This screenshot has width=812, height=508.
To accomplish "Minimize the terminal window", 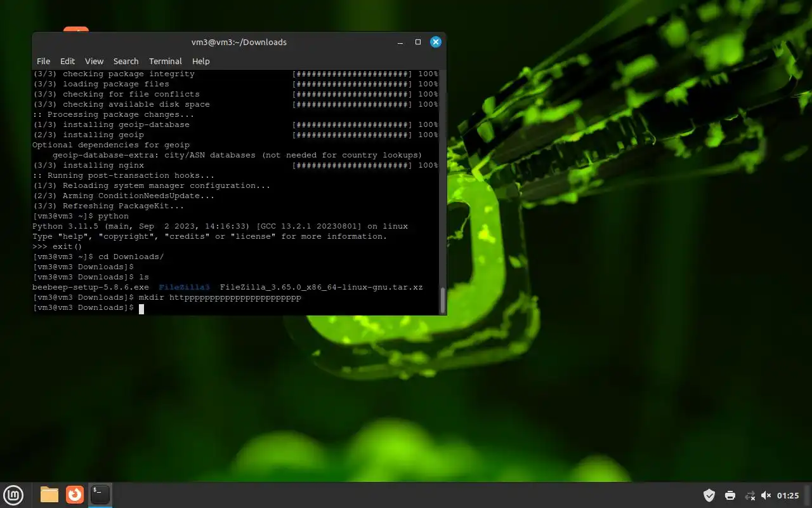I will tap(400, 42).
